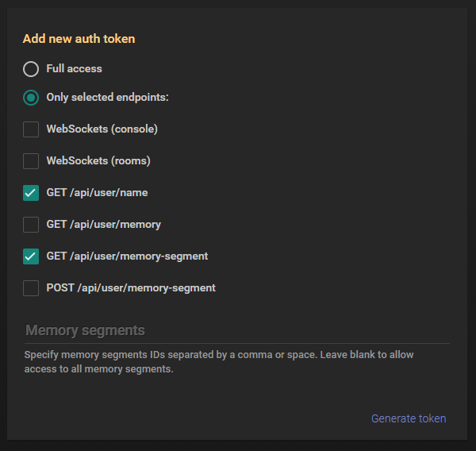Click the memory segments help description text
476x451 pixels.
218,361
